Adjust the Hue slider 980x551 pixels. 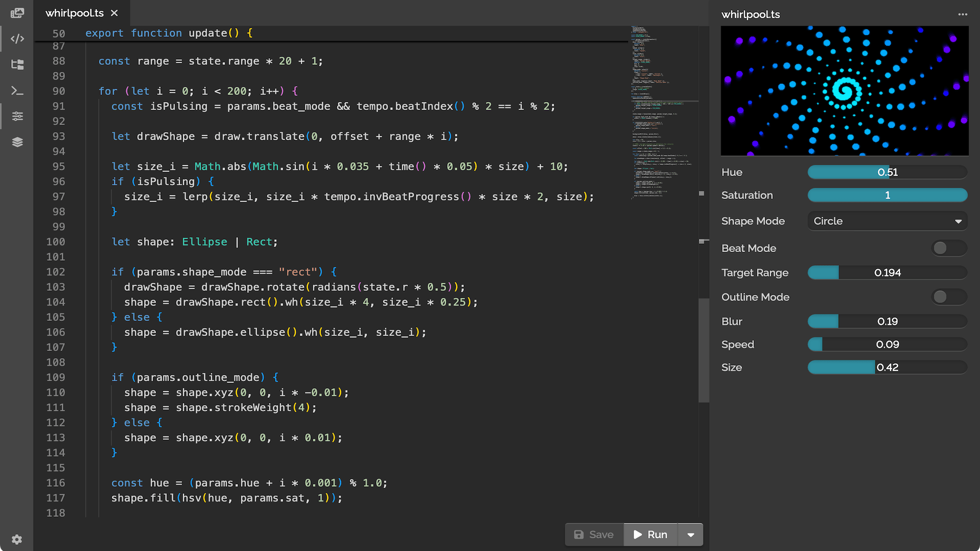click(887, 172)
